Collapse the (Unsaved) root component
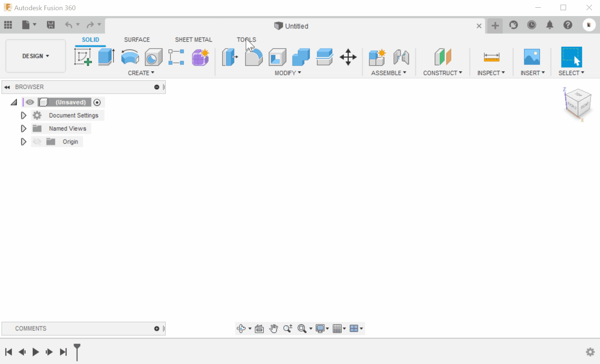 pyautogui.click(x=14, y=102)
